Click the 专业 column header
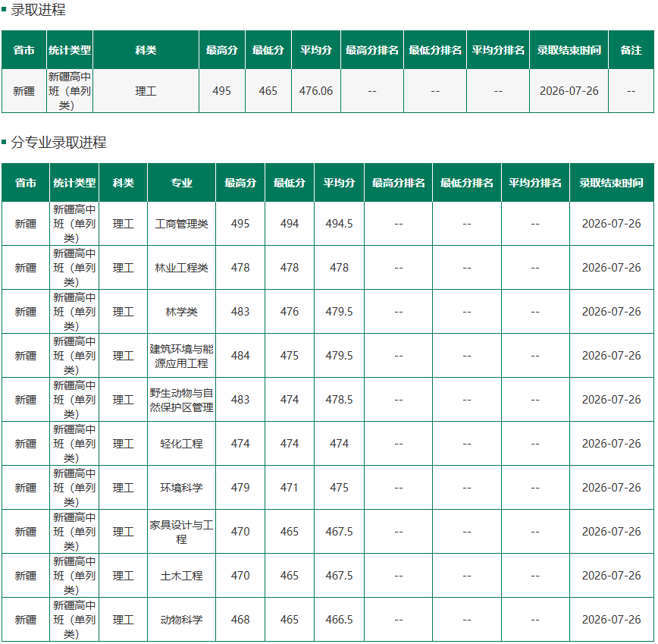This screenshot has width=658, height=644. pos(181,183)
